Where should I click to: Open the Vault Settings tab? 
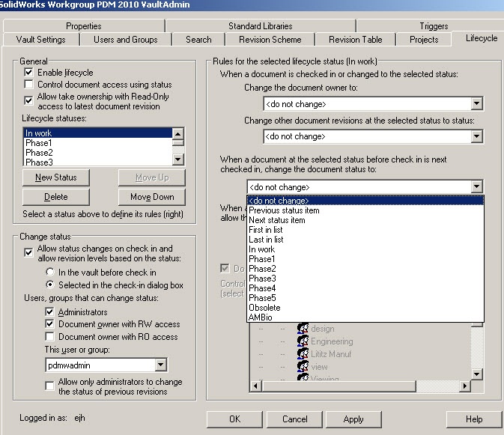coord(41,40)
